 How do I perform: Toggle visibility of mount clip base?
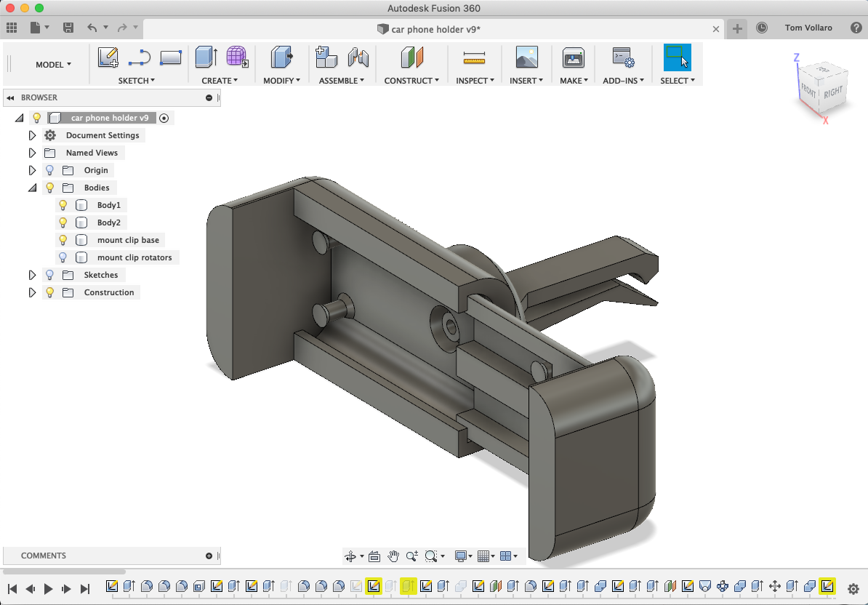tap(63, 240)
